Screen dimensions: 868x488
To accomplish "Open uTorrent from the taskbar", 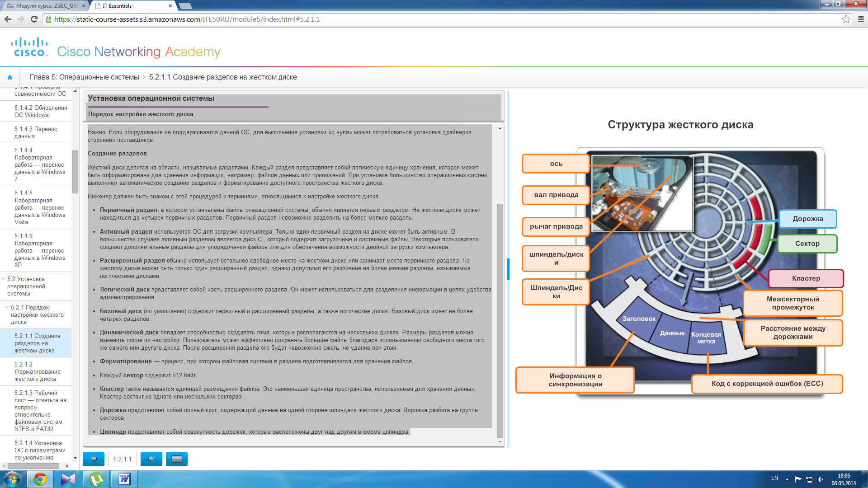I will tap(96, 479).
